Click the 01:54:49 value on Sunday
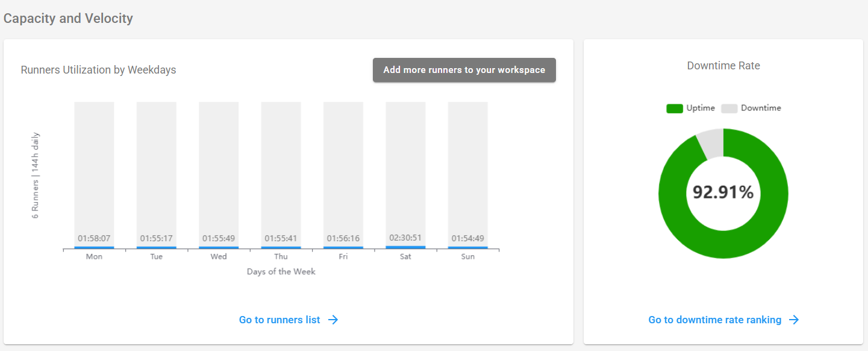Viewport: 868px width, 351px height. (468, 239)
